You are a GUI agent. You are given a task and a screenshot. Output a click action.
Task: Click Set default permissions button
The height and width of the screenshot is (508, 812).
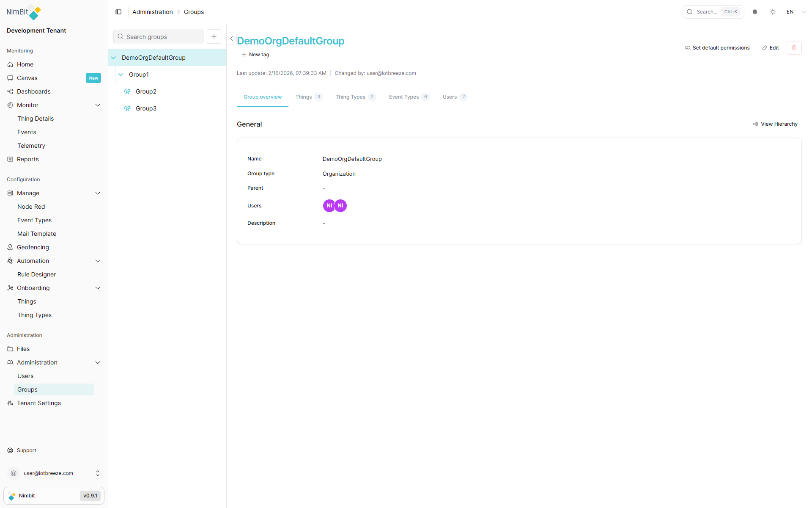click(717, 48)
